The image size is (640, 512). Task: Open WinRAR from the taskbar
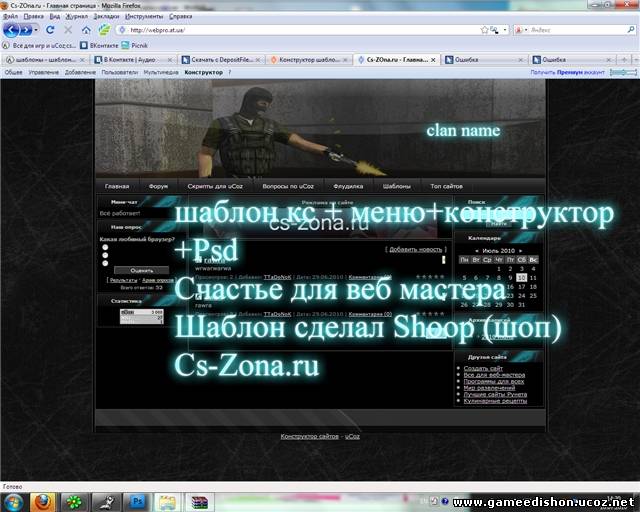(x=200, y=501)
